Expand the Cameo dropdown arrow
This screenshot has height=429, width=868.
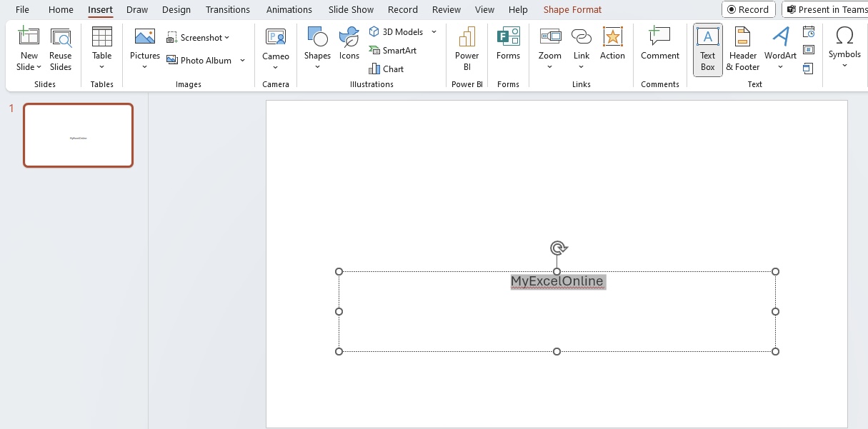point(276,68)
